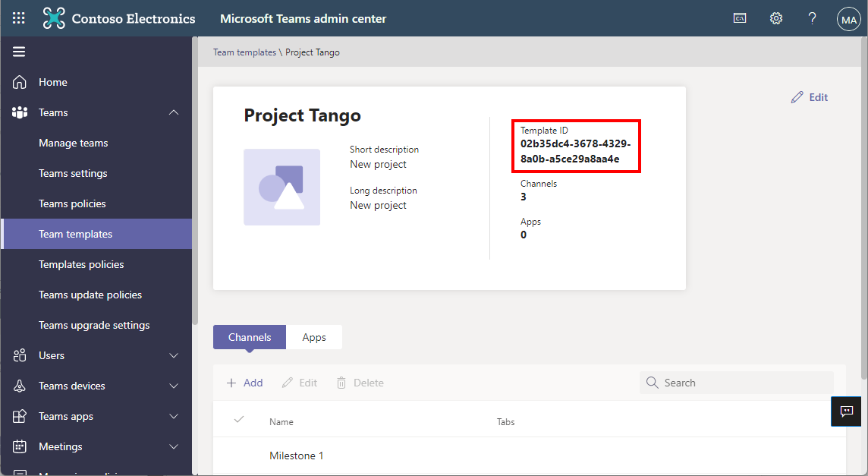Switch to the Apps tab
Screen dimensions: 868x476
coord(314,337)
